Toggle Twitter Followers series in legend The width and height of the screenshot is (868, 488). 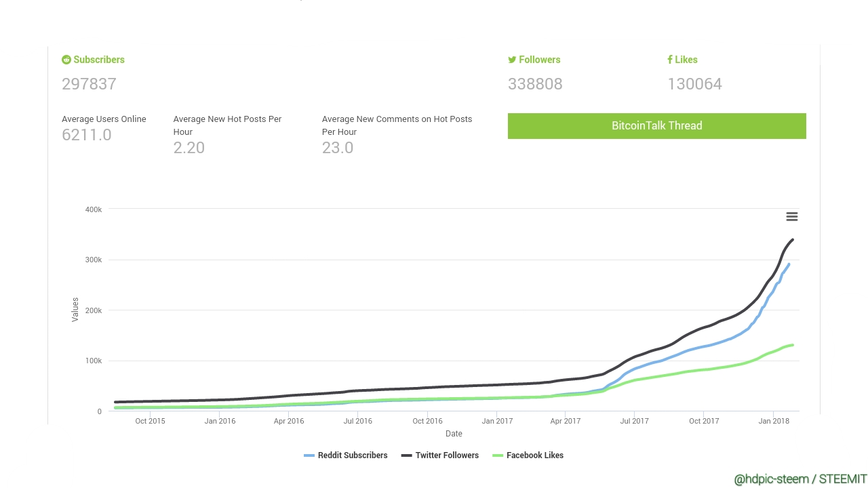click(440, 455)
